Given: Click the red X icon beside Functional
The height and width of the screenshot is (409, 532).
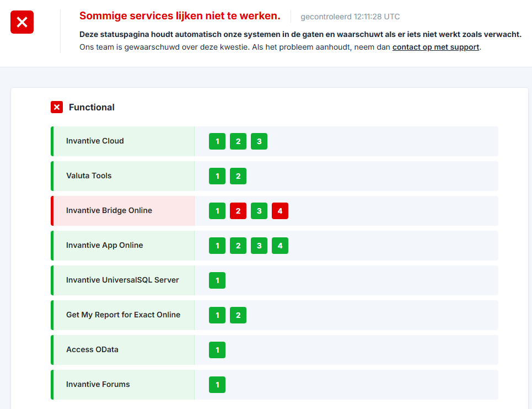Looking at the screenshot, I should (57, 107).
